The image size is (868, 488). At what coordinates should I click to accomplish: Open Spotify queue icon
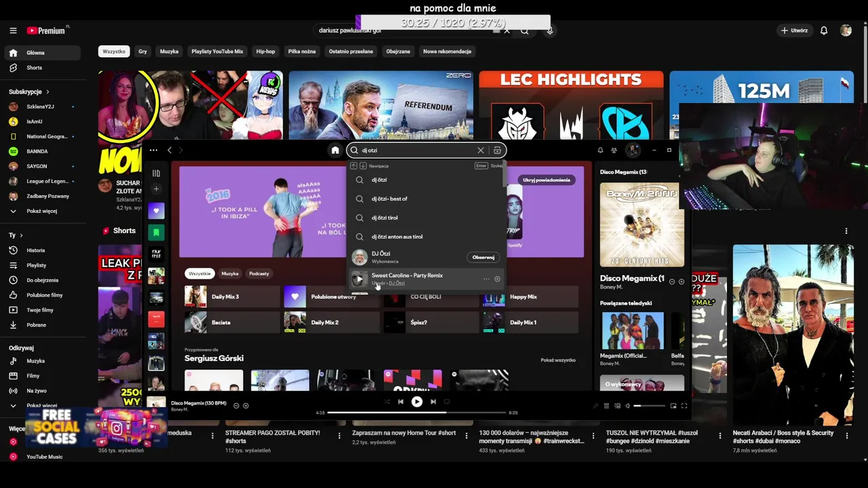[606, 405]
